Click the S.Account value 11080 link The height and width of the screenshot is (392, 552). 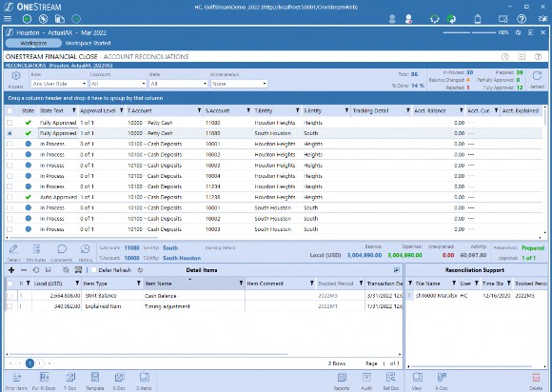coord(131,248)
